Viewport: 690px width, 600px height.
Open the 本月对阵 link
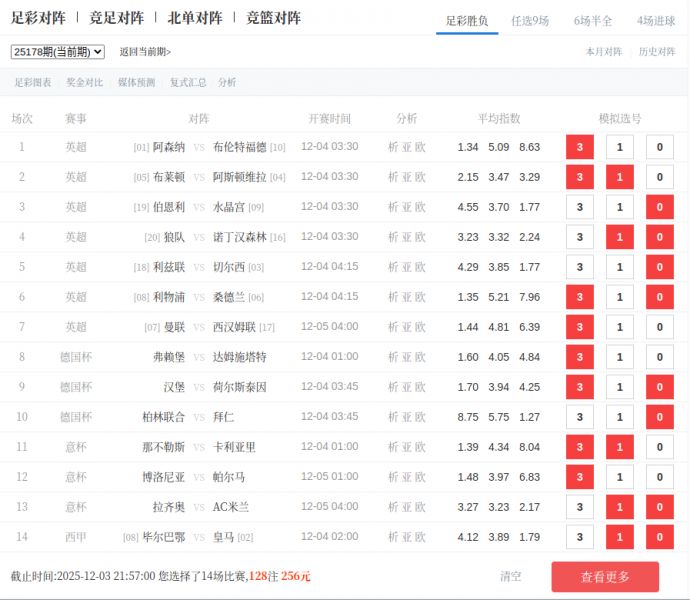click(x=603, y=52)
